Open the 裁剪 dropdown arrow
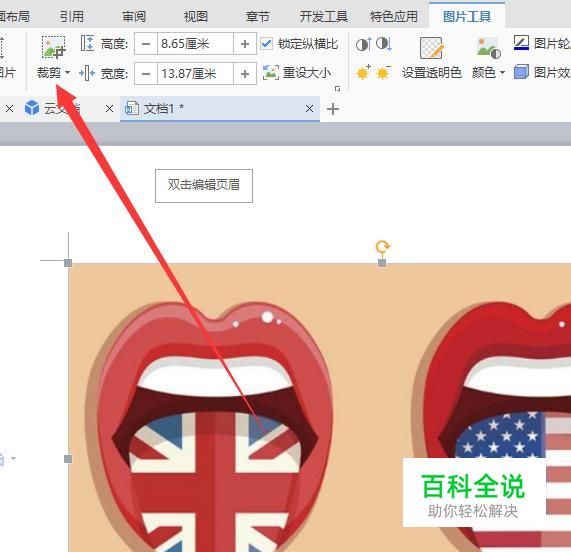 [x=67, y=73]
